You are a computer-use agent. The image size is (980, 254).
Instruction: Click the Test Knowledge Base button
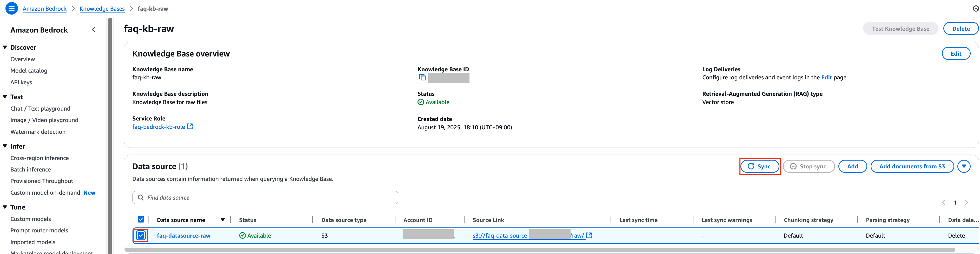pyautogui.click(x=900, y=29)
